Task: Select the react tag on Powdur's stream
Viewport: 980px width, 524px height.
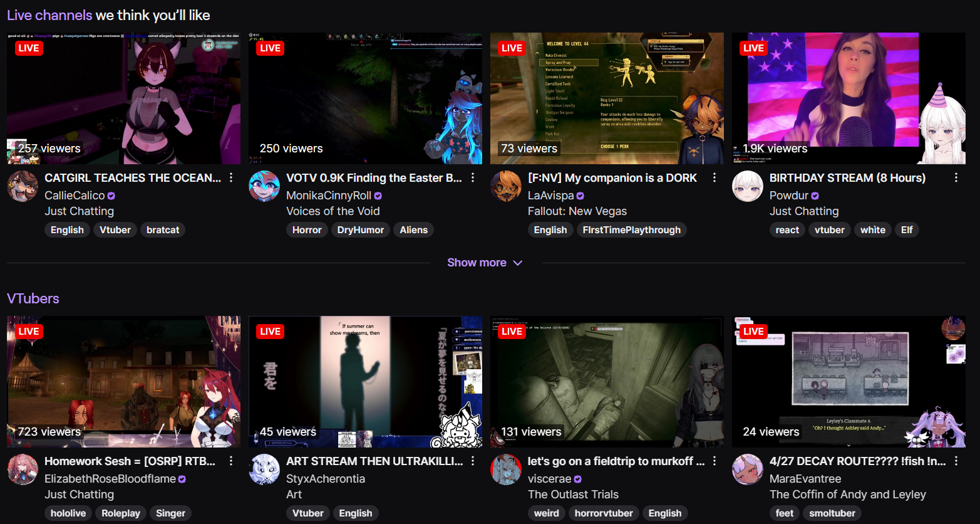Action: click(787, 230)
